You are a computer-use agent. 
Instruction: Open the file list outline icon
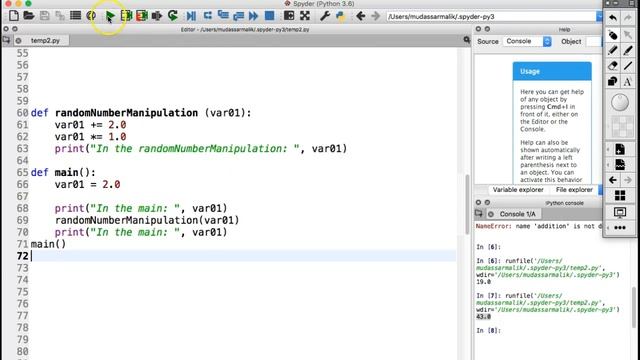coord(76,16)
